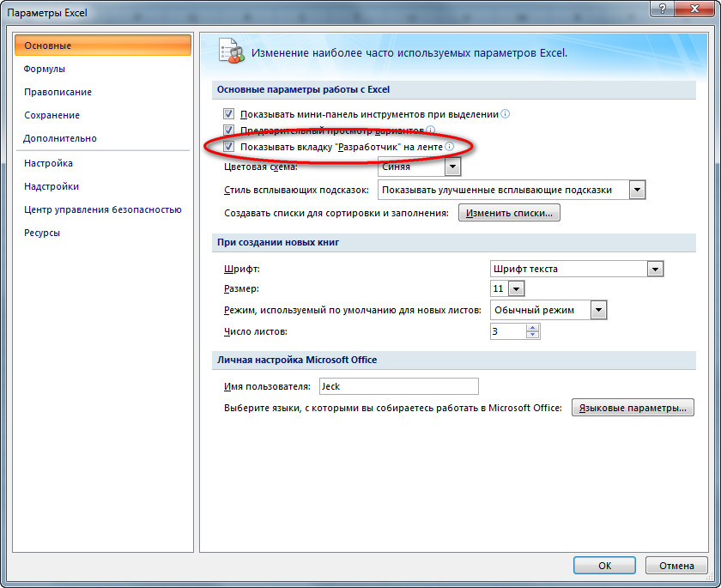The image size is (721, 588).
Task: Click the username field containing Jeck
Action: tap(398, 386)
